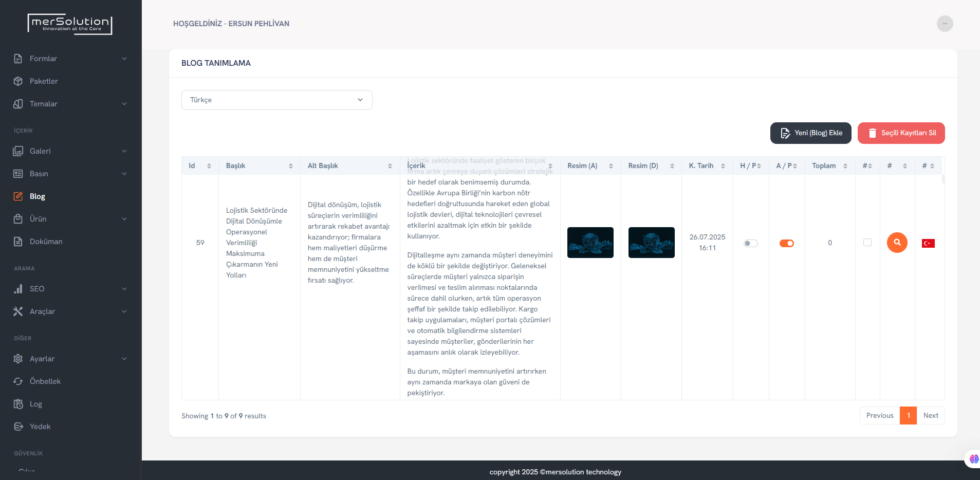Open the Türkçe language dropdown
980x480 pixels.
pos(276,100)
